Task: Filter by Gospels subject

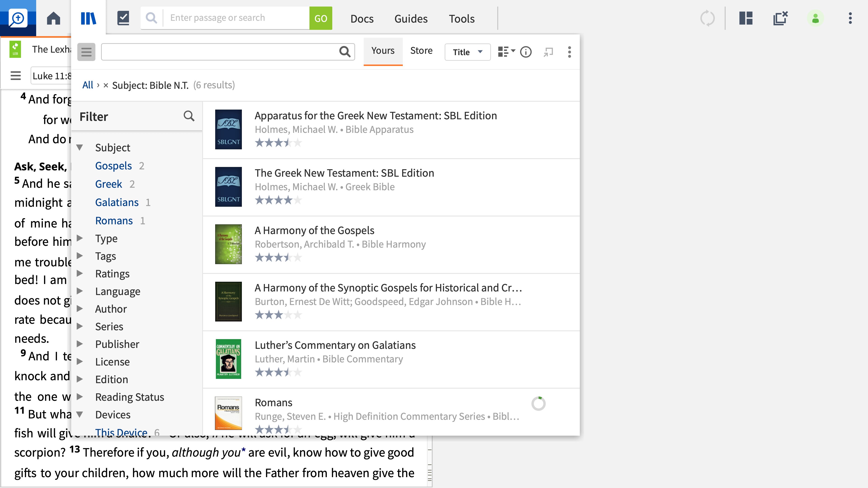Action: (113, 166)
